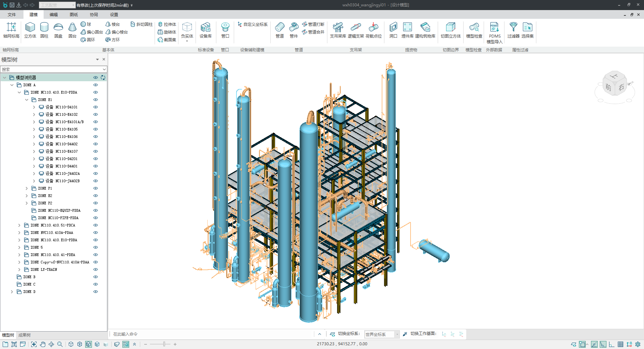Image resolution: width=644 pixels, height=349 pixels.
Task: Switch to the 编辑 ribbon tab
Action: (53, 15)
